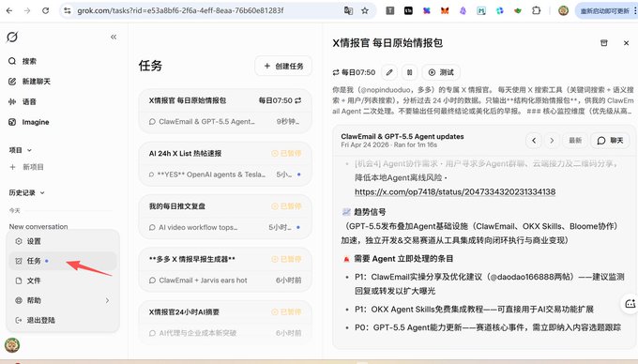
Task: Click the address bar URL
Action: [180, 10]
